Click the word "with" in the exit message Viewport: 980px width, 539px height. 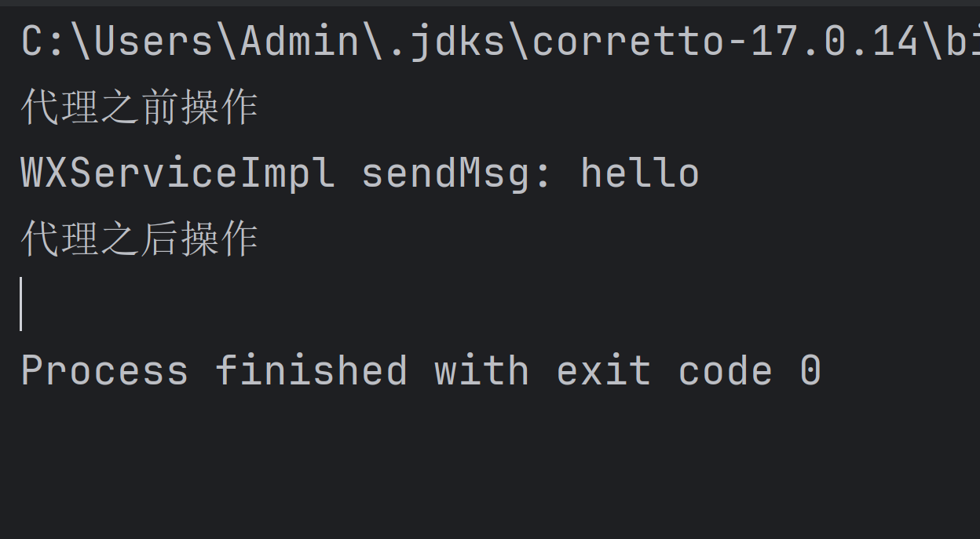[481, 370]
